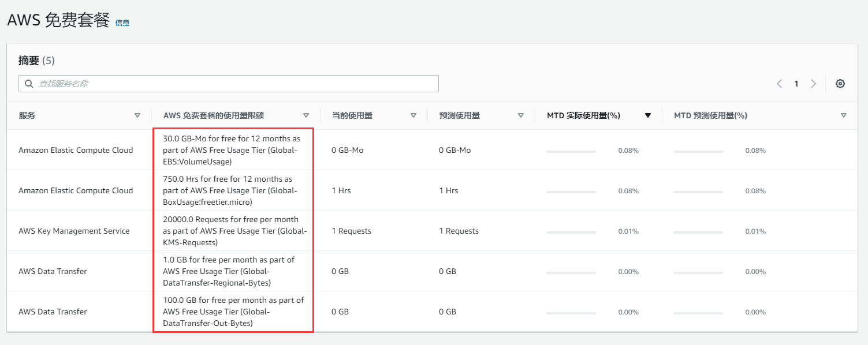Sort by MTD 预测使用量(%) column arrow
This screenshot has width=868, height=345.
844,115
